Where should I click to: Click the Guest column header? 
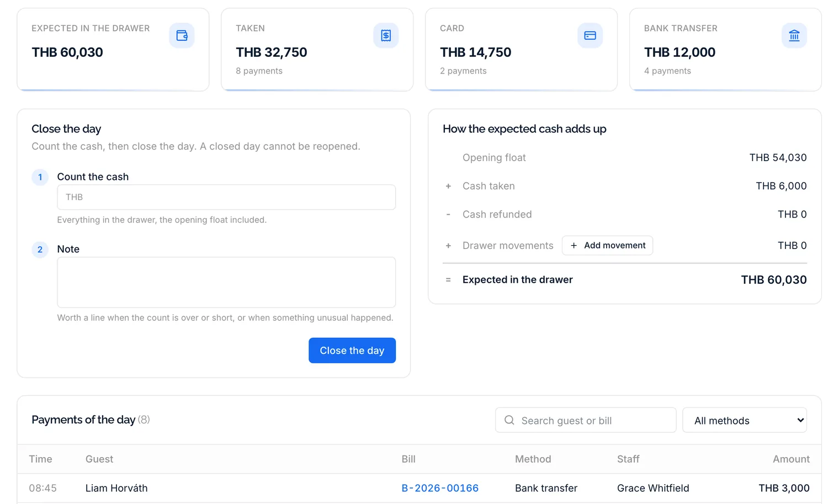point(99,459)
